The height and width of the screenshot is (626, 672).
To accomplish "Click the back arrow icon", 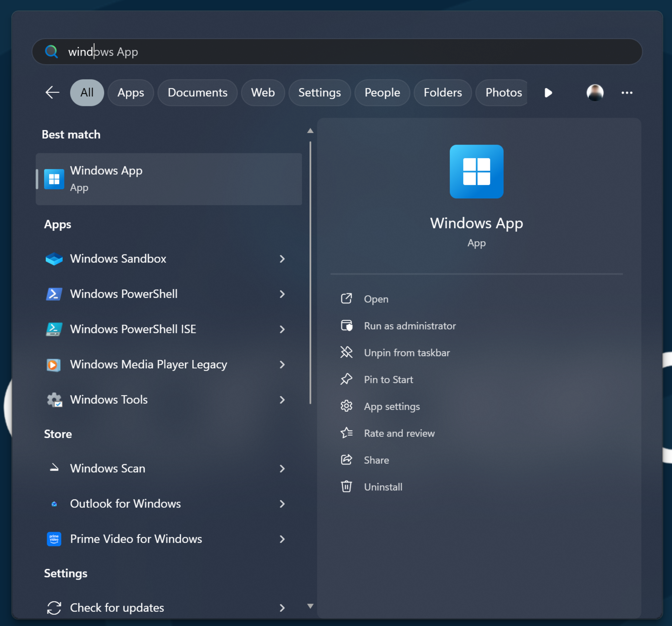I will click(x=52, y=93).
